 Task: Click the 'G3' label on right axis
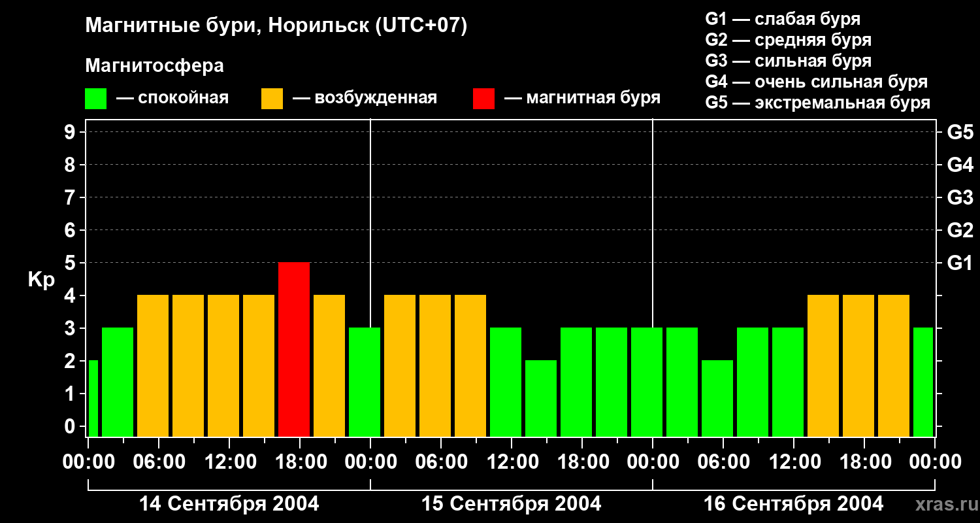tap(960, 197)
